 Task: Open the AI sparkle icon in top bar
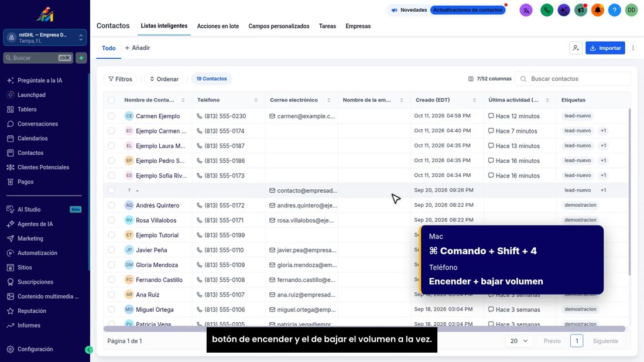(564, 11)
